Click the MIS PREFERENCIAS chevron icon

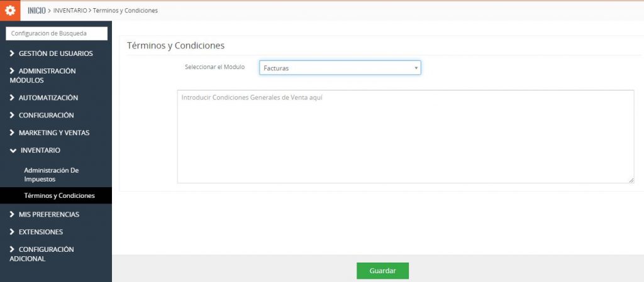pos(13,215)
